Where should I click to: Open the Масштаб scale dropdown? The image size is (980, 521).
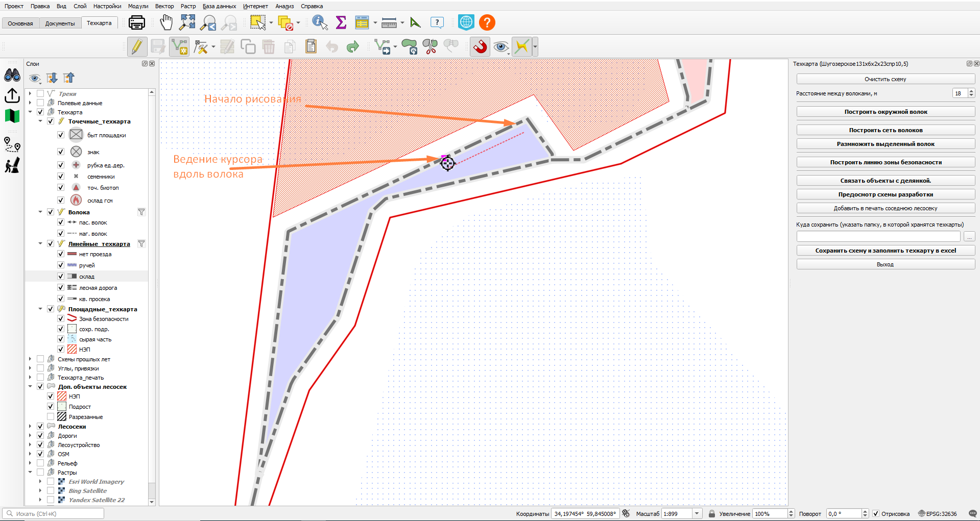point(697,514)
